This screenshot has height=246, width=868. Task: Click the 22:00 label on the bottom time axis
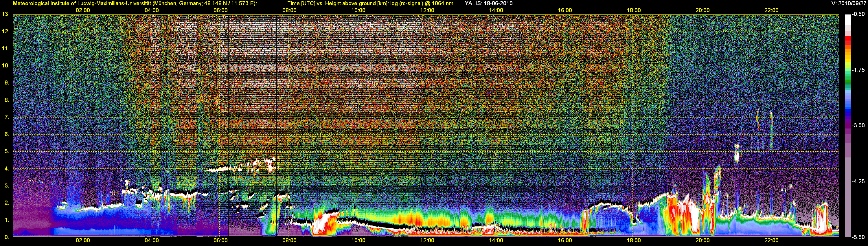(x=771, y=241)
